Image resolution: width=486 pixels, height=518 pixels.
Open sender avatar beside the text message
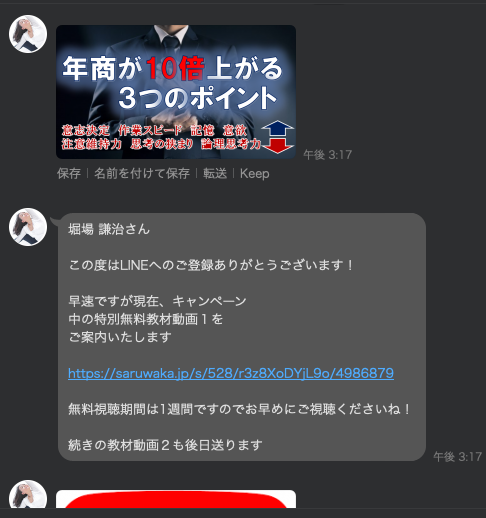coord(28,227)
